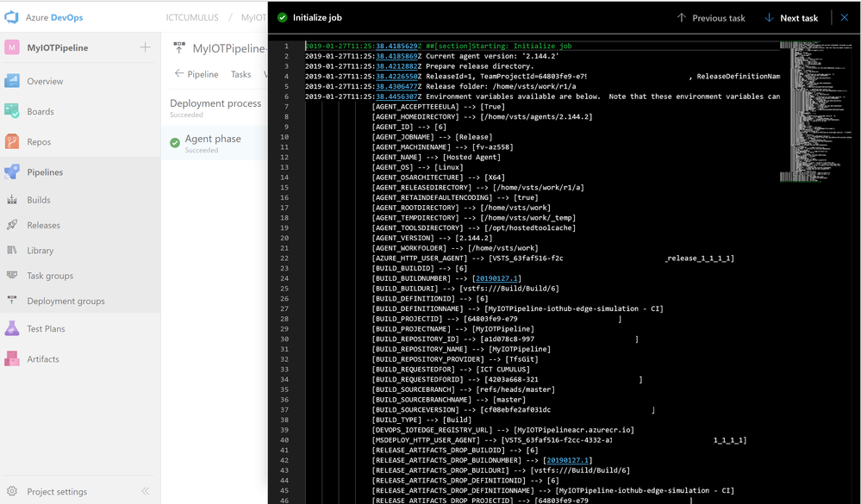
Task: Click timestamp link 38.4226550Z on line 4
Action: (399, 77)
